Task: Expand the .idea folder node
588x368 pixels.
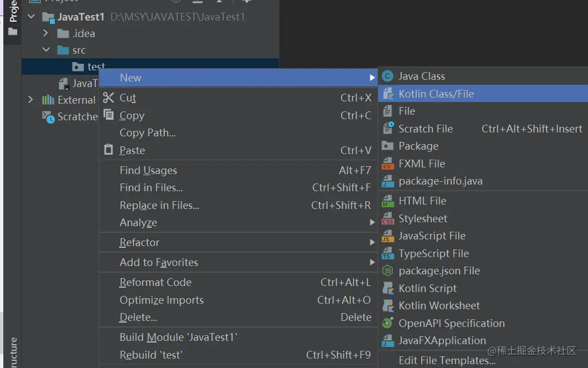Action: click(x=46, y=33)
